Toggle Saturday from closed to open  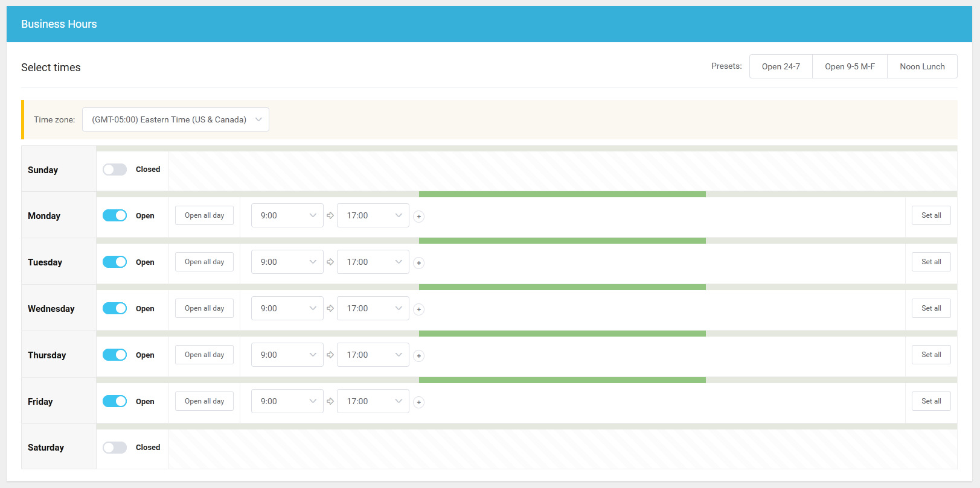click(115, 448)
